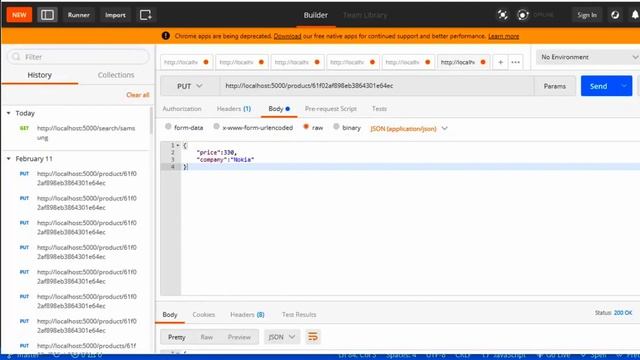Switch to the Builder tab

tap(316, 15)
